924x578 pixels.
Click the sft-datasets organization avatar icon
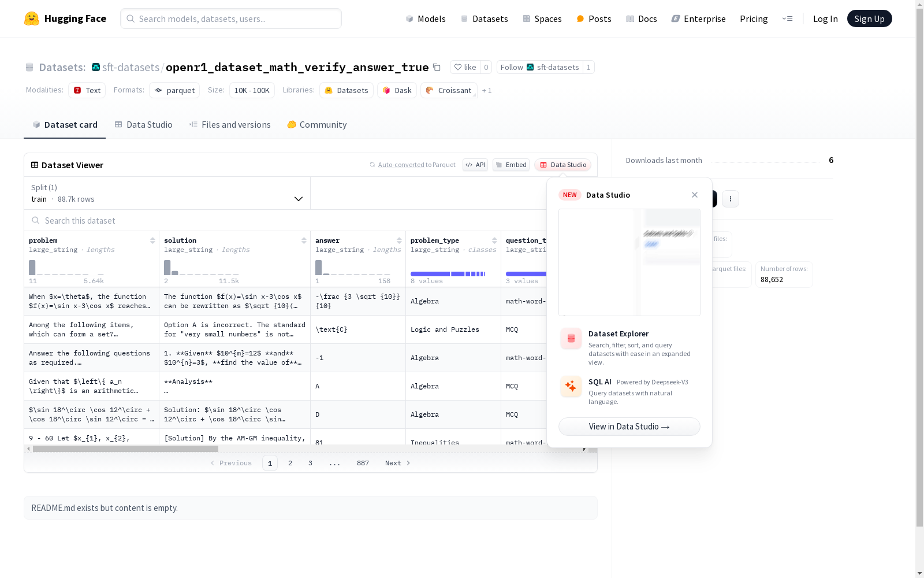(96, 67)
